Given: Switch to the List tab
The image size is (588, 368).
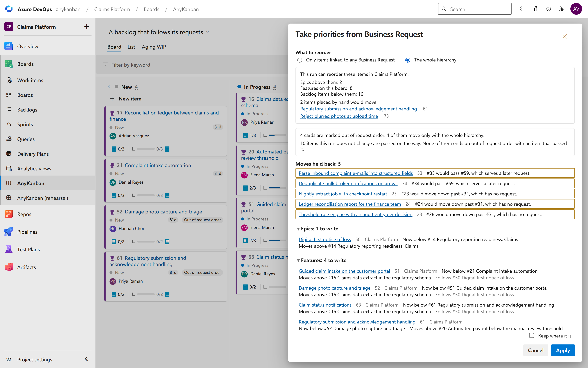Looking at the screenshot, I should pos(131,47).
